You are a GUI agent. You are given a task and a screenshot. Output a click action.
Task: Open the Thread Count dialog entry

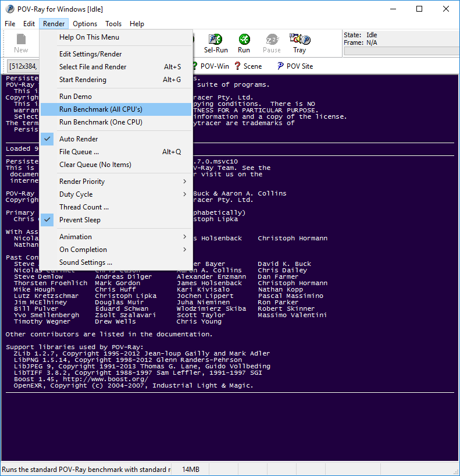(116, 207)
